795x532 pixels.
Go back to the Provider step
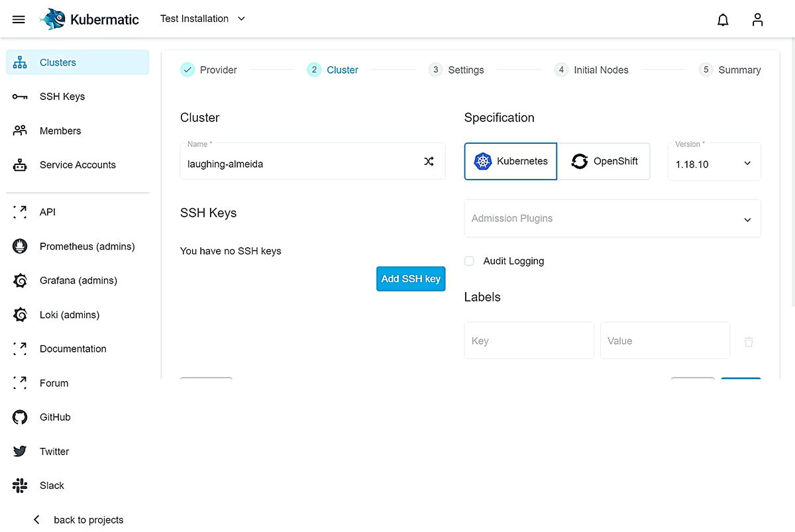click(x=209, y=70)
